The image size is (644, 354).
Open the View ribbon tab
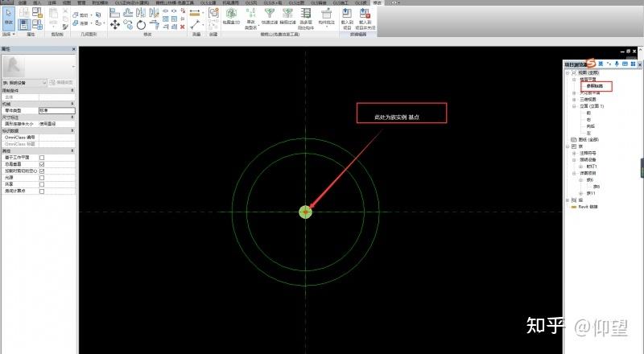point(67,2)
